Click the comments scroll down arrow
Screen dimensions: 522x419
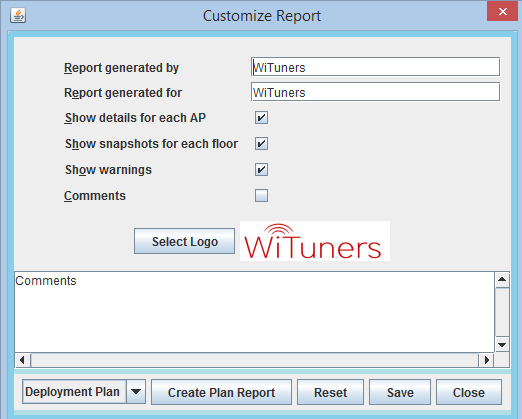pyautogui.click(x=502, y=345)
